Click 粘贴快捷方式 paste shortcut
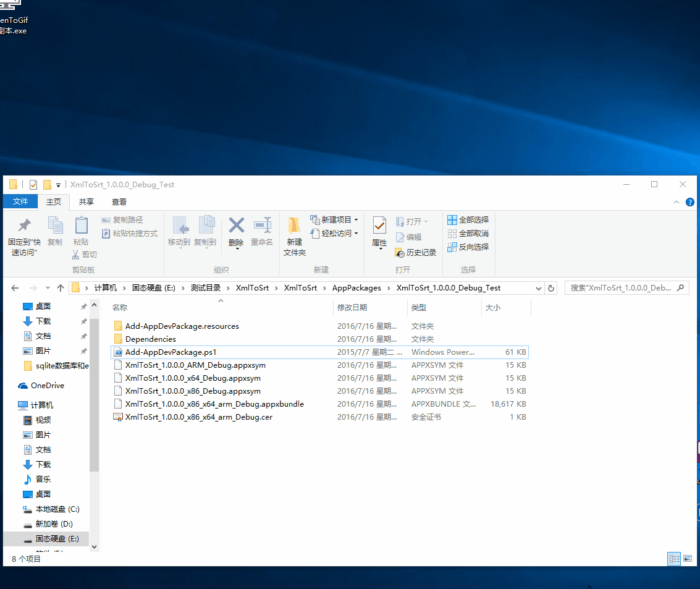 pyautogui.click(x=130, y=234)
